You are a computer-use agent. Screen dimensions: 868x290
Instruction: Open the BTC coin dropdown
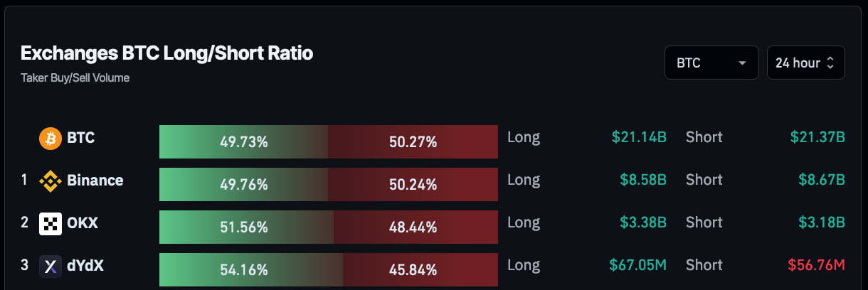711,63
